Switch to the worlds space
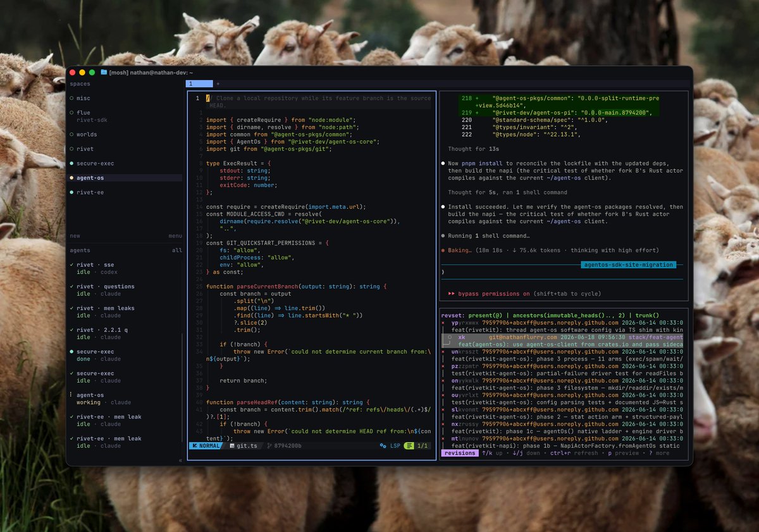 [87, 135]
